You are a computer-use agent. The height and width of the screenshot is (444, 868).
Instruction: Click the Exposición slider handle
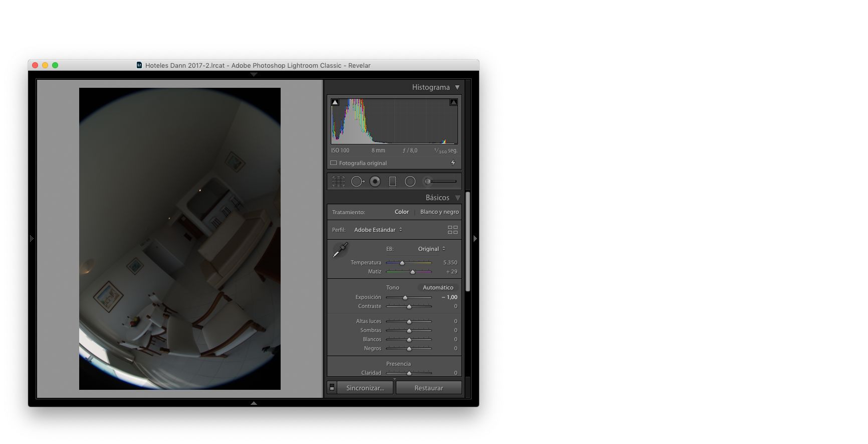405,298
